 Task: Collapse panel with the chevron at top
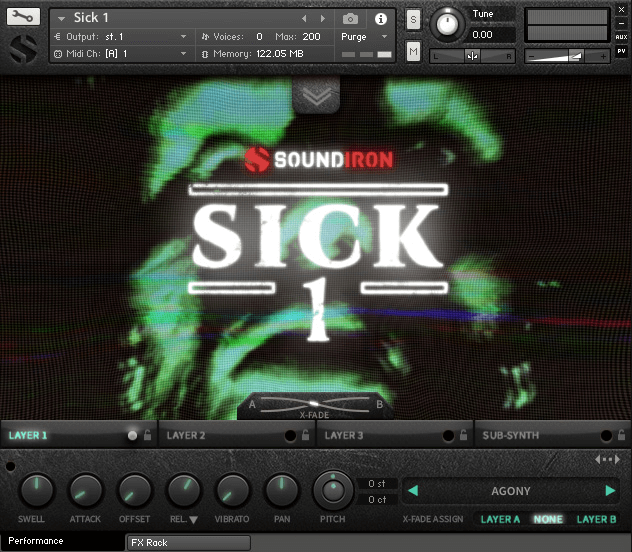316,95
